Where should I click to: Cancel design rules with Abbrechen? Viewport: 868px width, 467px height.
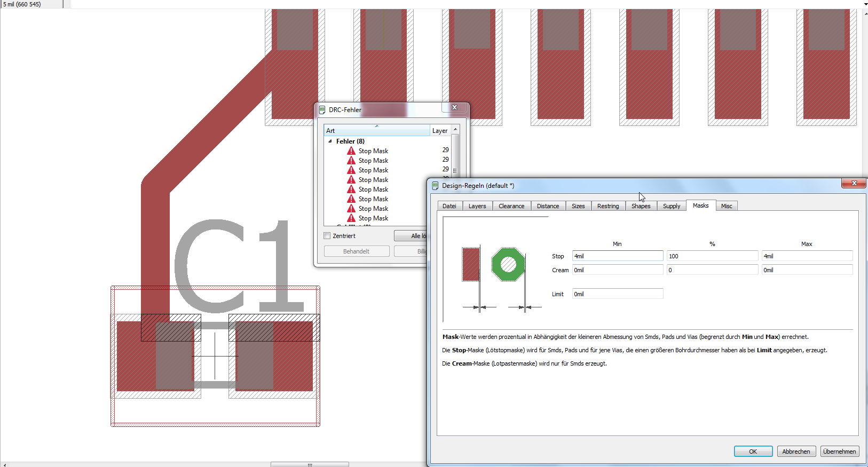[796, 452]
